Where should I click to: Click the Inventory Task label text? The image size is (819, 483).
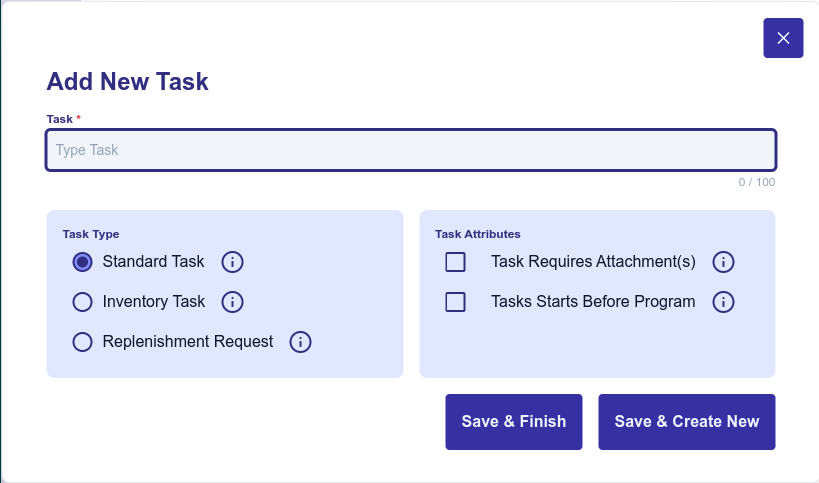click(153, 302)
